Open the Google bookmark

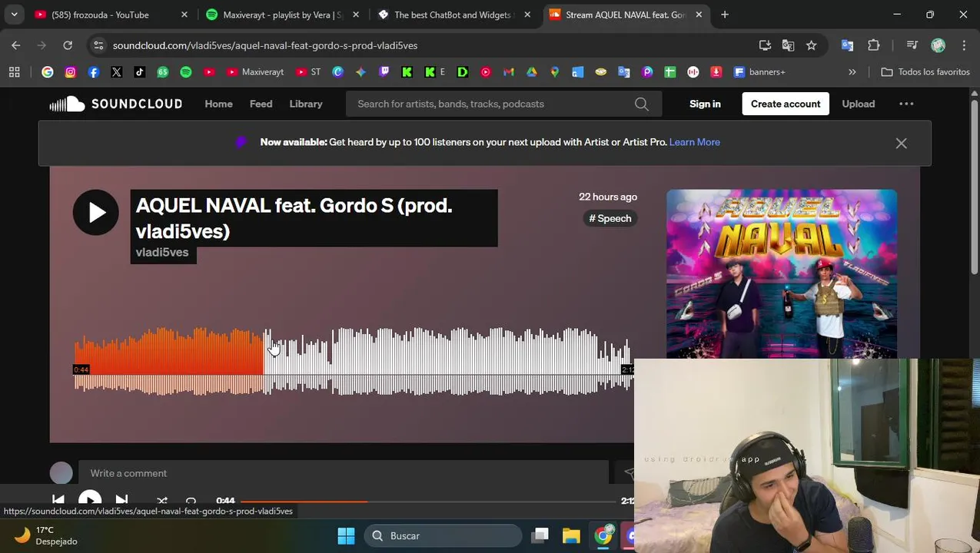click(x=48, y=71)
